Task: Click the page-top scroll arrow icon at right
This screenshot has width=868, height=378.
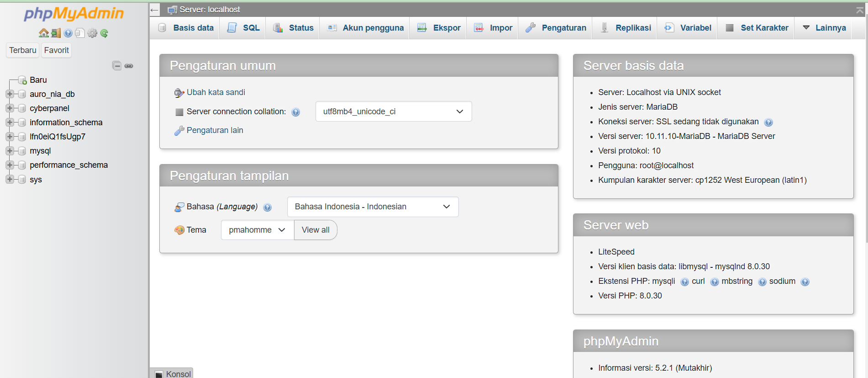Action: [860, 10]
